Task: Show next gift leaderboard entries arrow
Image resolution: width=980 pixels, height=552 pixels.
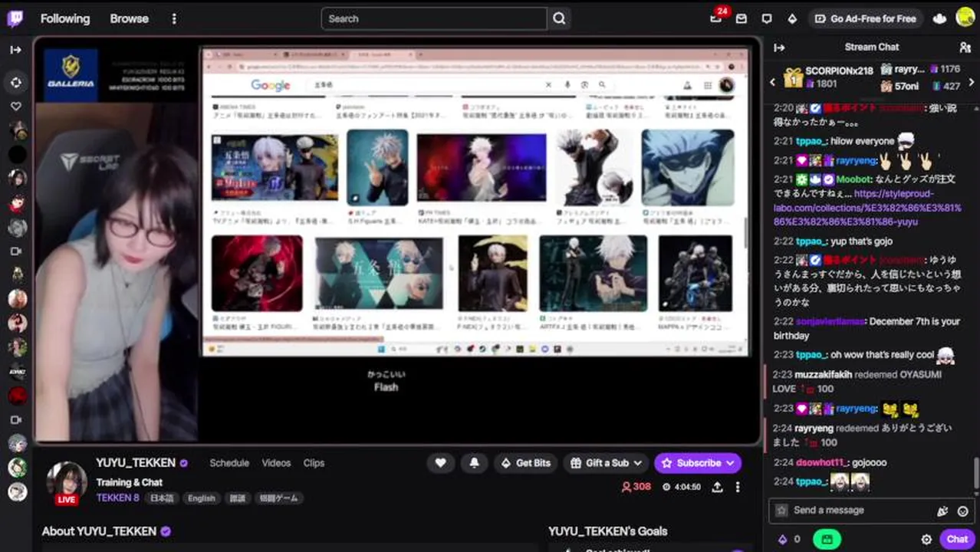Action: [972, 82]
